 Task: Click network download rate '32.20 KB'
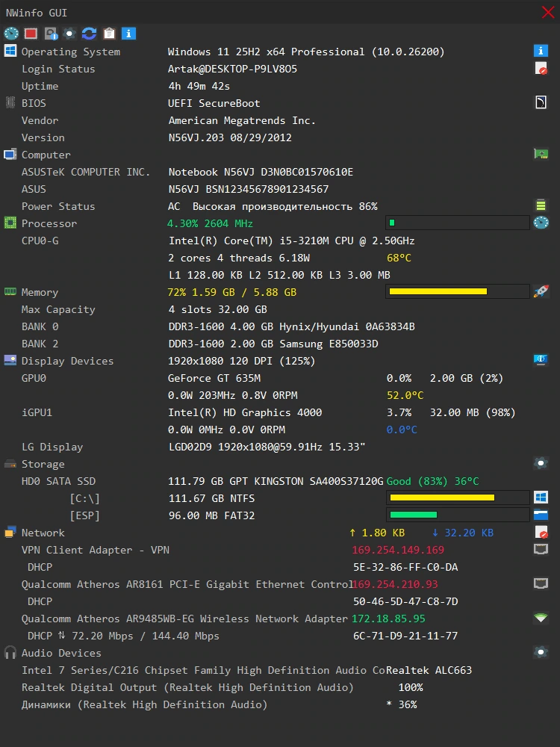click(x=469, y=533)
